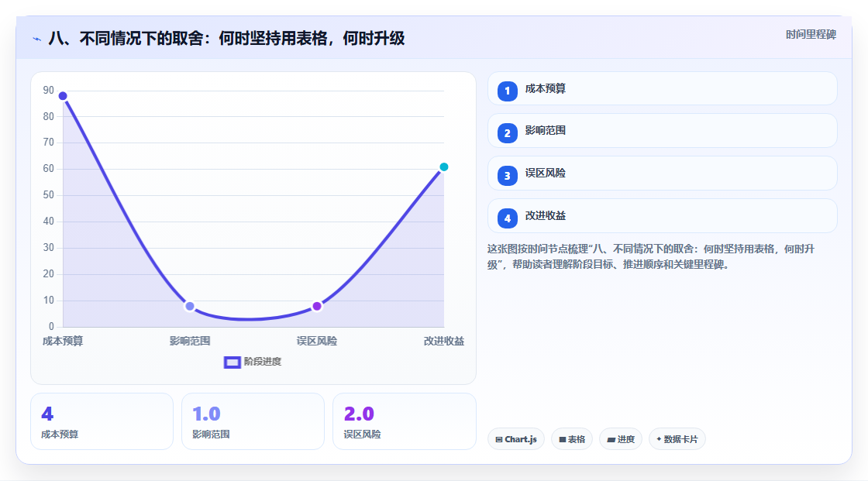Click the number 2 badge for 影响范围
This screenshot has width=868, height=481.
pos(507,133)
